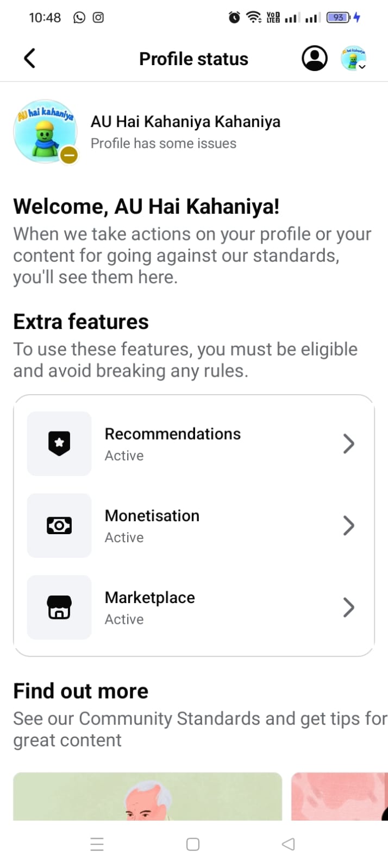Open the profile switcher avatar dropdown
This screenshot has height=868, width=388.
(x=354, y=58)
